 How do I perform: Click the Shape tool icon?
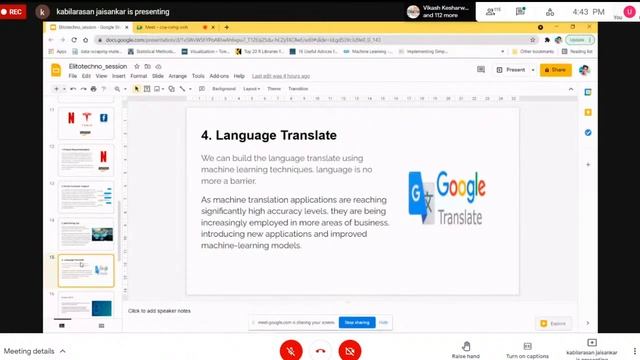click(x=171, y=89)
